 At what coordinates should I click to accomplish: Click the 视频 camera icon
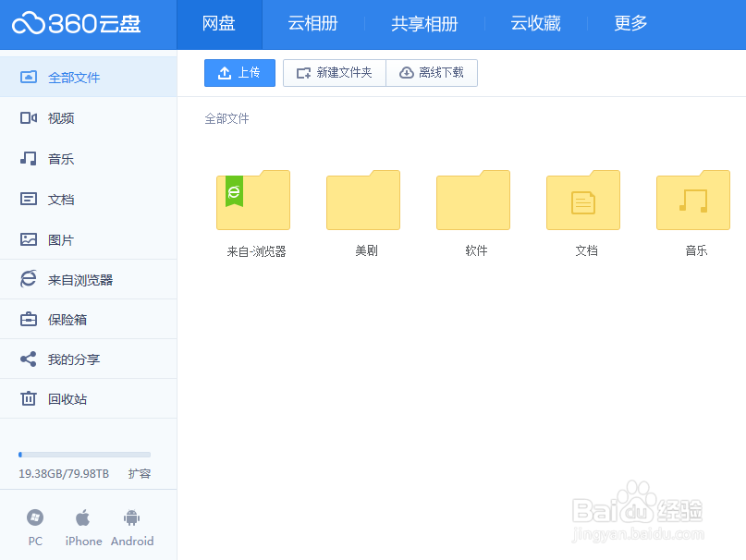point(29,117)
